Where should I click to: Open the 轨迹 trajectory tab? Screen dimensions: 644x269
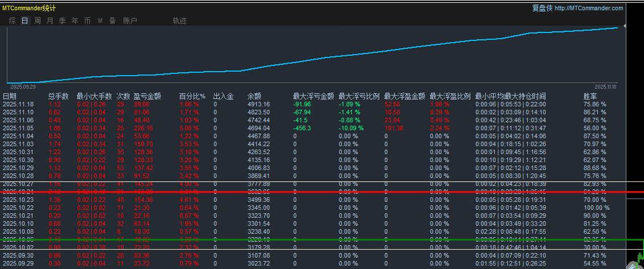click(179, 20)
